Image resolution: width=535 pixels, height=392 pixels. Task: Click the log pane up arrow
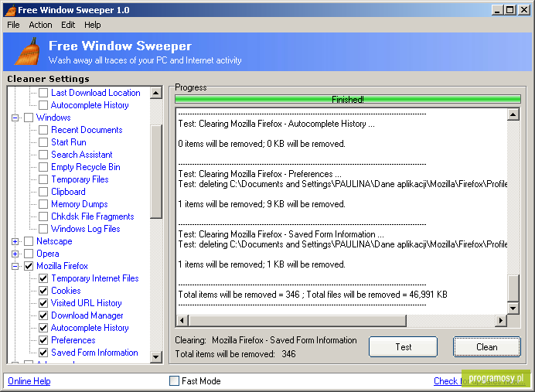513,114
